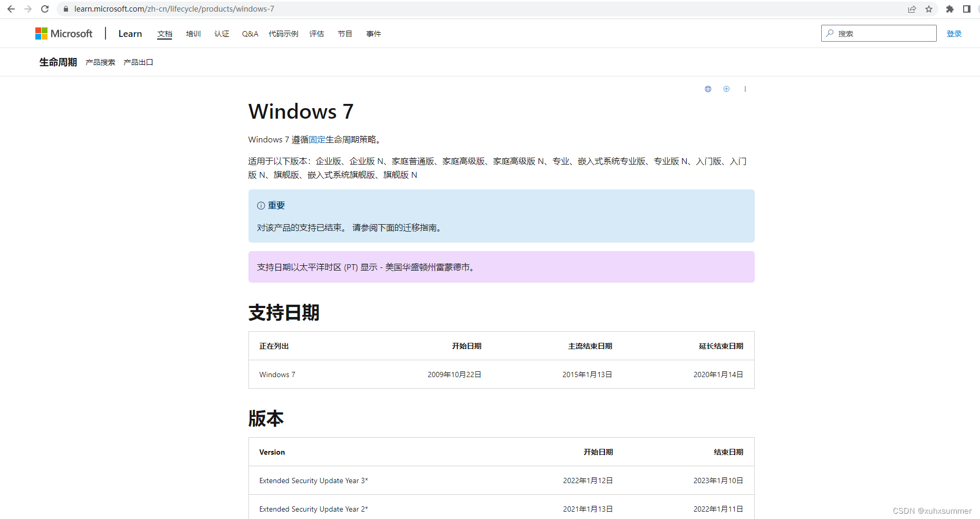
Task: Click the info icon beside 重要
Action: [x=261, y=206]
